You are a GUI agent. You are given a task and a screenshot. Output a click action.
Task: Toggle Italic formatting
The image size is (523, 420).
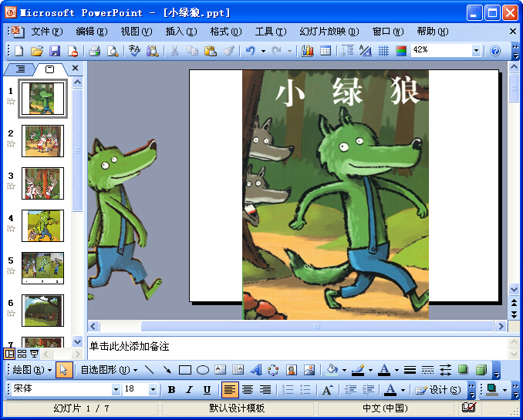pos(190,390)
